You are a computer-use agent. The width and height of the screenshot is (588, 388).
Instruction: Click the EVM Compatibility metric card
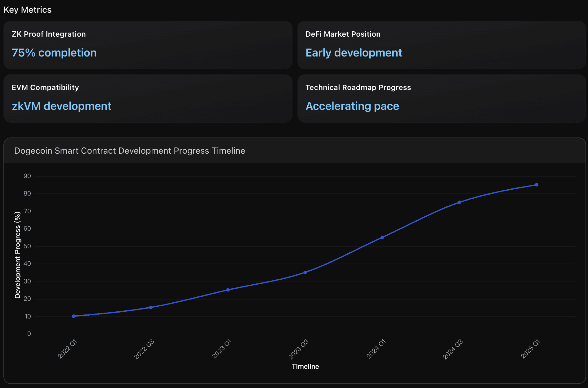tap(148, 98)
